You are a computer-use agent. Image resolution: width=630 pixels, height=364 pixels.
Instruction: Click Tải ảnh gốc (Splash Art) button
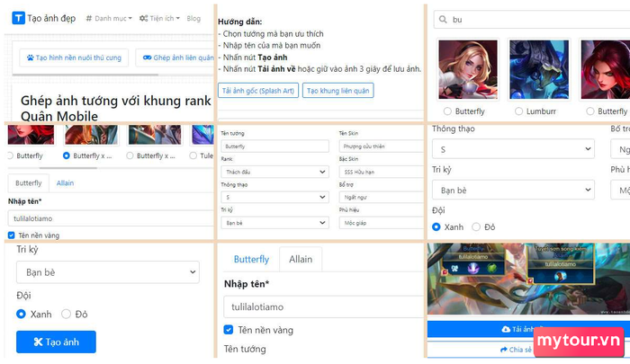tap(258, 90)
